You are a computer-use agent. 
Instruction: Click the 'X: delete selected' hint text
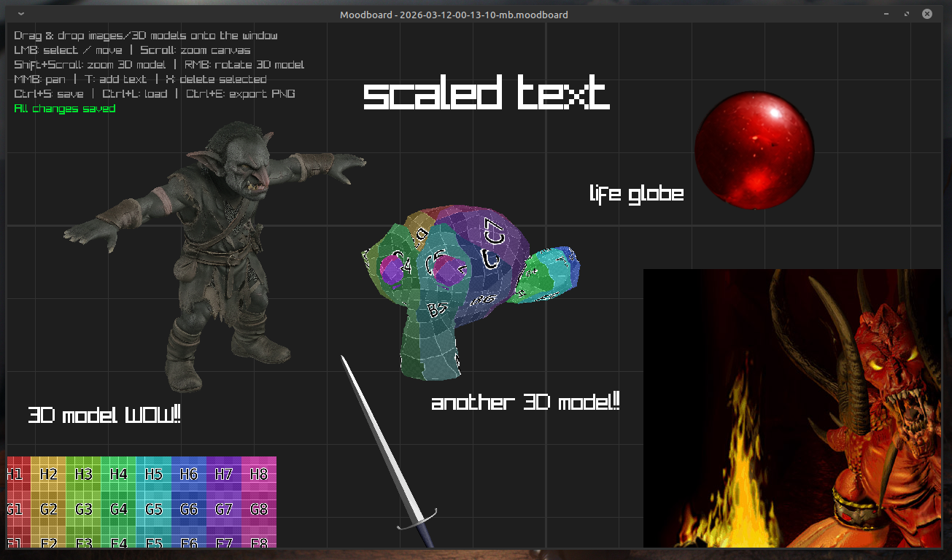(x=216, y=79)
